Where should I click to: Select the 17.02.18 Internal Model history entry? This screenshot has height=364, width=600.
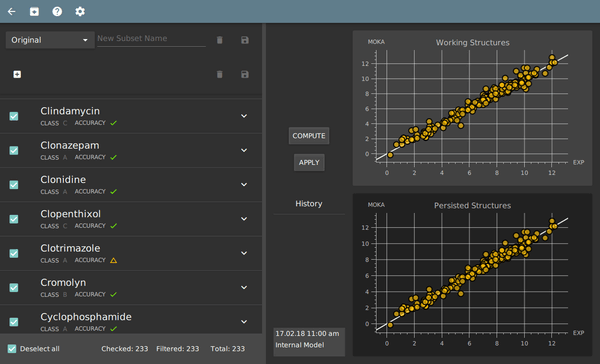[309, 342]
